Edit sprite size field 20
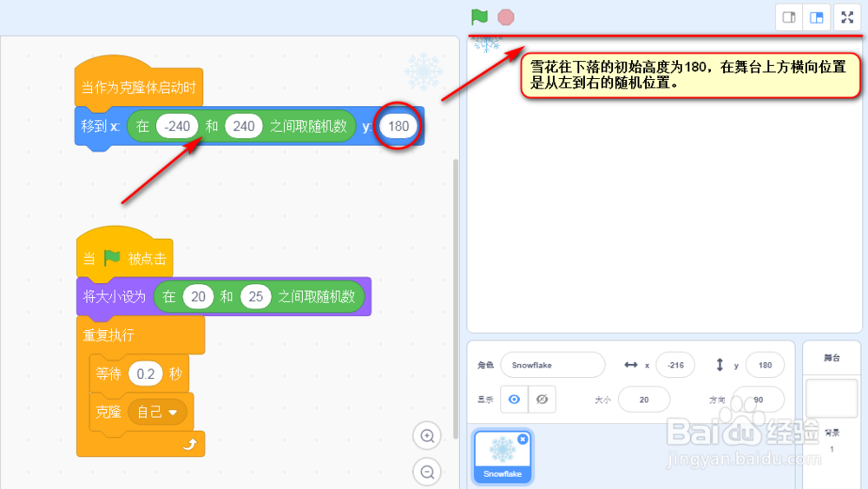868x489 pixels. 644,400
